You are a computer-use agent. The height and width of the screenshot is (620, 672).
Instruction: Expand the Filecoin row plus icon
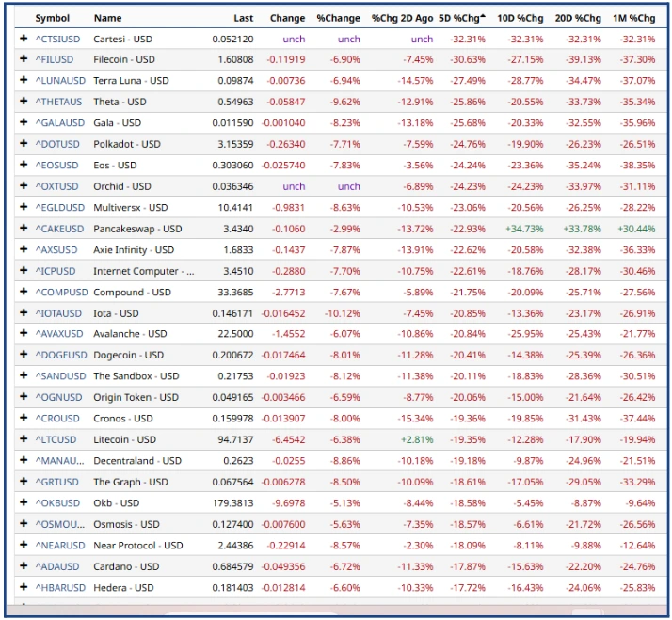tap(24, 59)
